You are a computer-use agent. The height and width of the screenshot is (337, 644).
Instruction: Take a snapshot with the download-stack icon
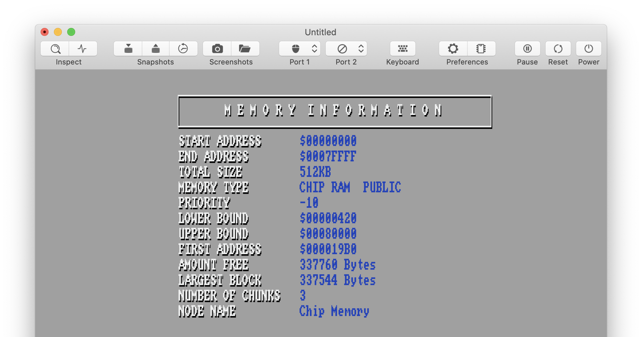click(128, 49)
